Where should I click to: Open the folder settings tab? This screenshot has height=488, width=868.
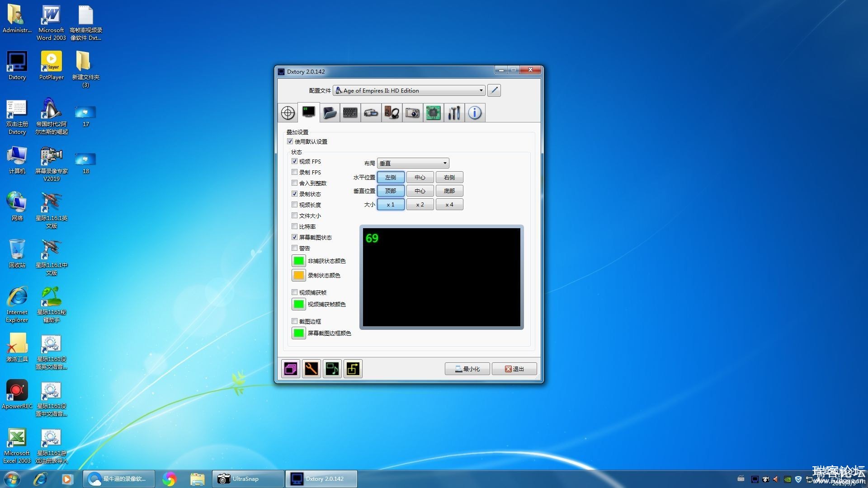[x=330, y=113]
